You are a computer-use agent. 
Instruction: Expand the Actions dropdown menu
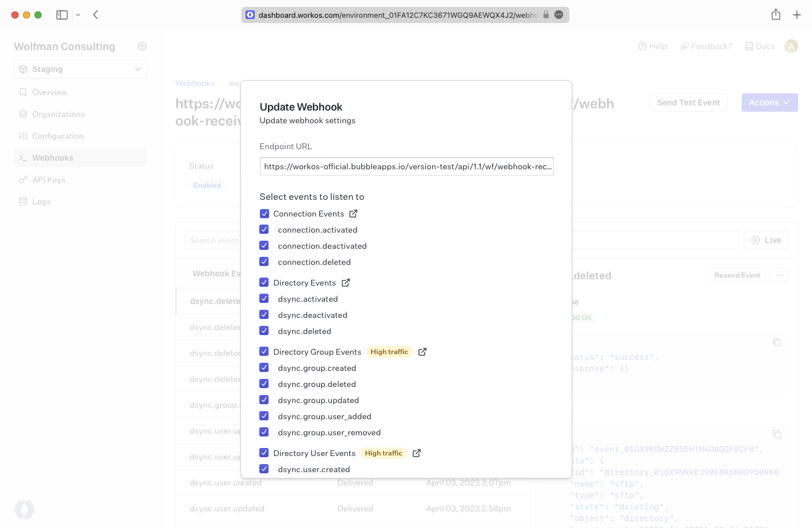point(769,102)
